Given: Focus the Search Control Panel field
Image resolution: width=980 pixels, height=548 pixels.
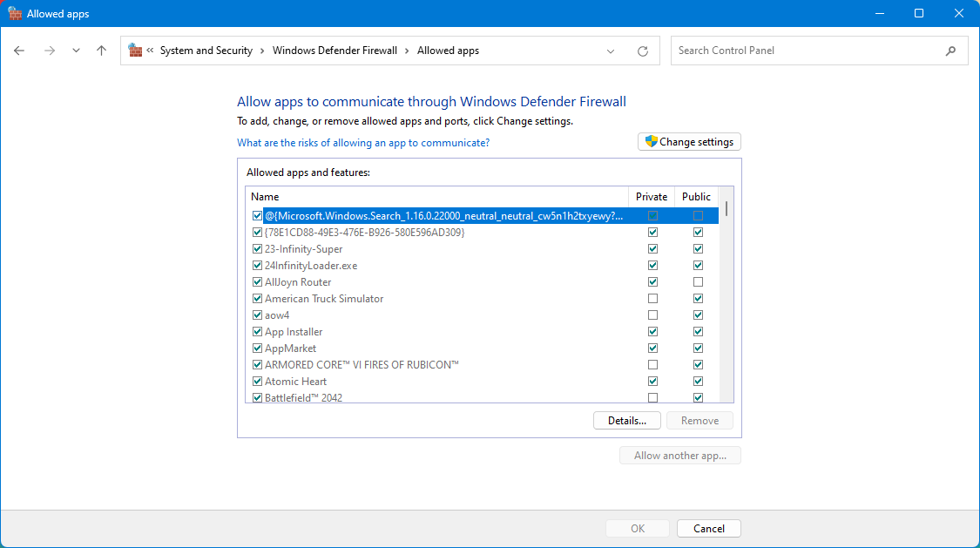Looking at the screenshot, I should click(x=820, y=51).
